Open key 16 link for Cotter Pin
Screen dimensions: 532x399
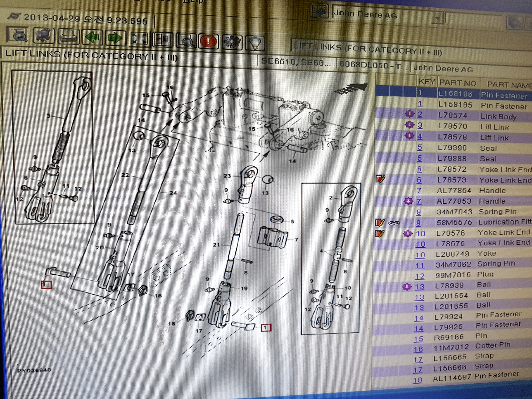point(418,349)
